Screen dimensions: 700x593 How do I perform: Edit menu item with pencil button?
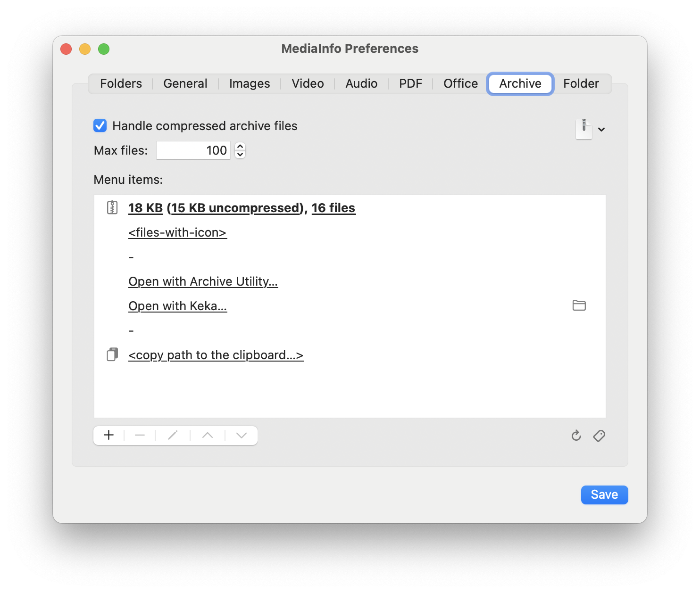tap(173, 435)
